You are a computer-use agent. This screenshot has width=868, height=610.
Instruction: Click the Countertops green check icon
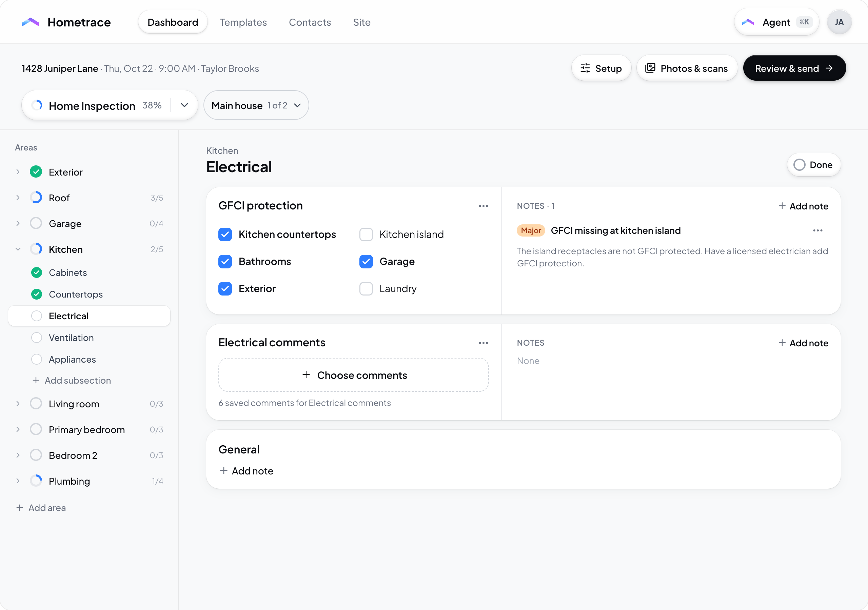point(37,294)
